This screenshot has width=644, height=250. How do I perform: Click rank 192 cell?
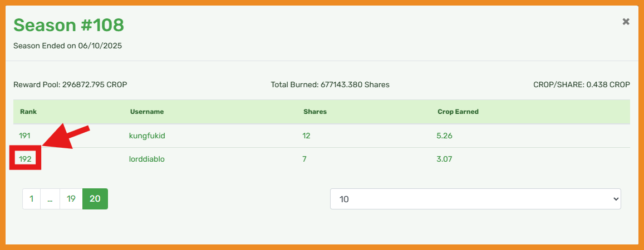[x=25, y=159]
